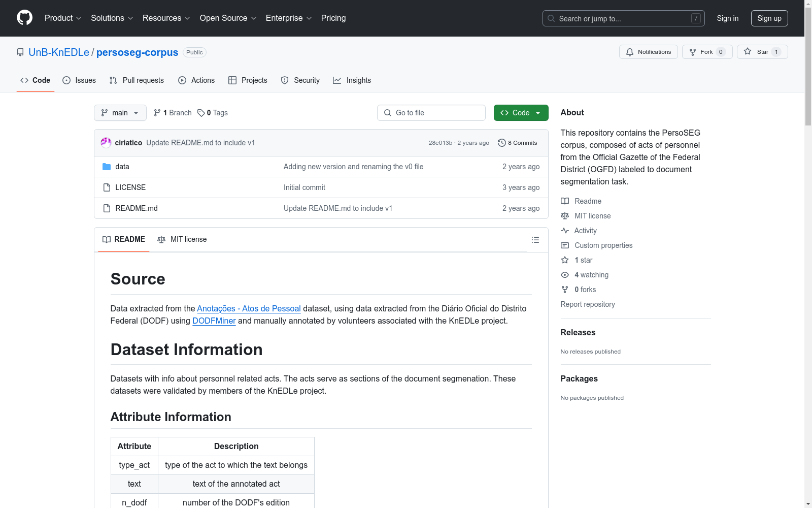Expand the Solutions menu
812x508 pixels.
(112, 18)
